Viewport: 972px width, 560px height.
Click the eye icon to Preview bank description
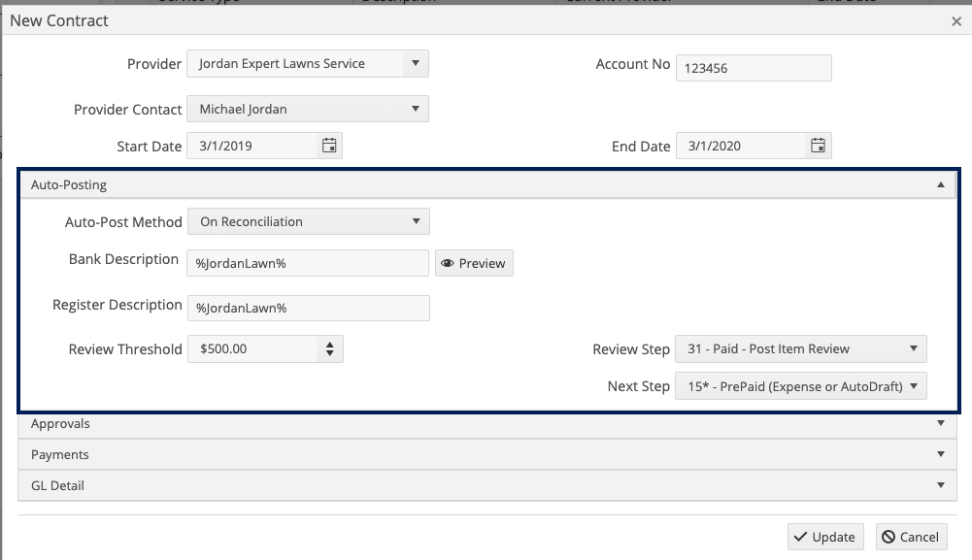(x=447, y=262)
